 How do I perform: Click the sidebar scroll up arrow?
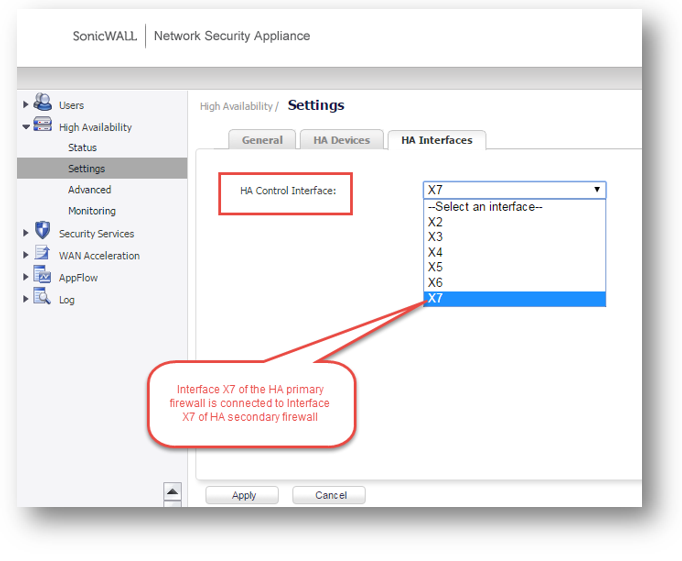coord(172,491)
